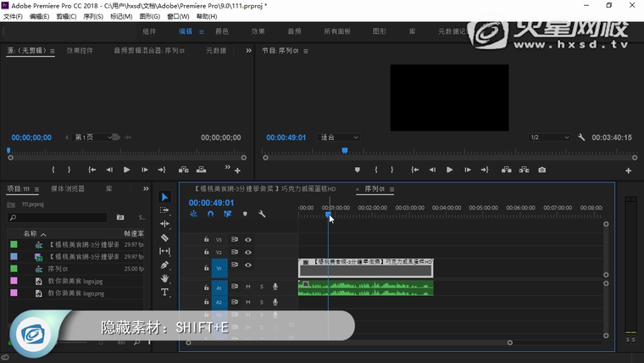
Task: Open the 序列(S) menu
Action: (x=92, y=16)
